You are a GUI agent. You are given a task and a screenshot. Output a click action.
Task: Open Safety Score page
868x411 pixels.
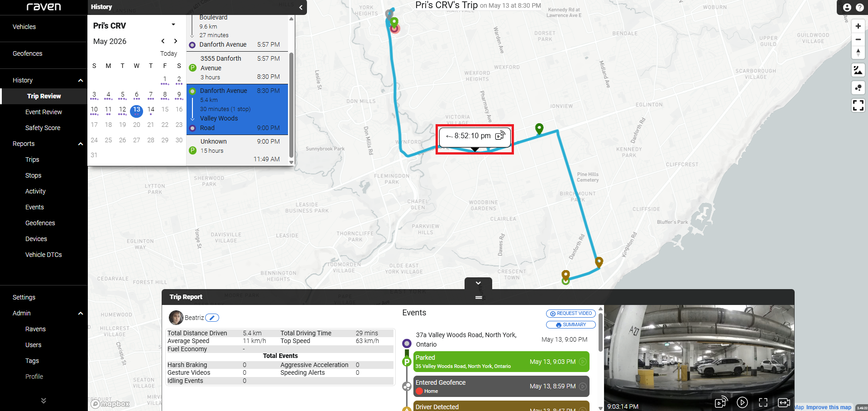coord(43,128)
